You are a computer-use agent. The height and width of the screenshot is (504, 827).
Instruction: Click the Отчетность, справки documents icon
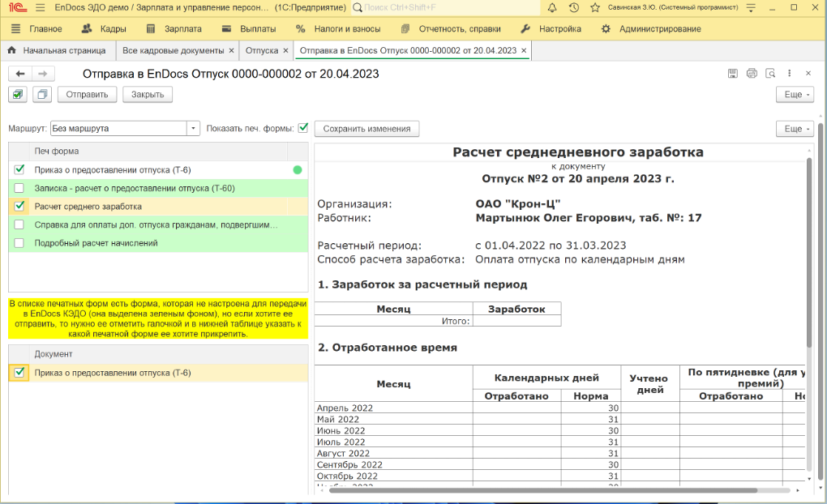[405, 28]
